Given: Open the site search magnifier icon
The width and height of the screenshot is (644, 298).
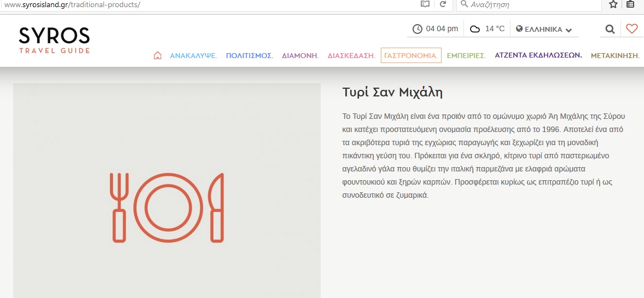Looking at the screenshot, I should pyautogui.click(x=610, y=29).
